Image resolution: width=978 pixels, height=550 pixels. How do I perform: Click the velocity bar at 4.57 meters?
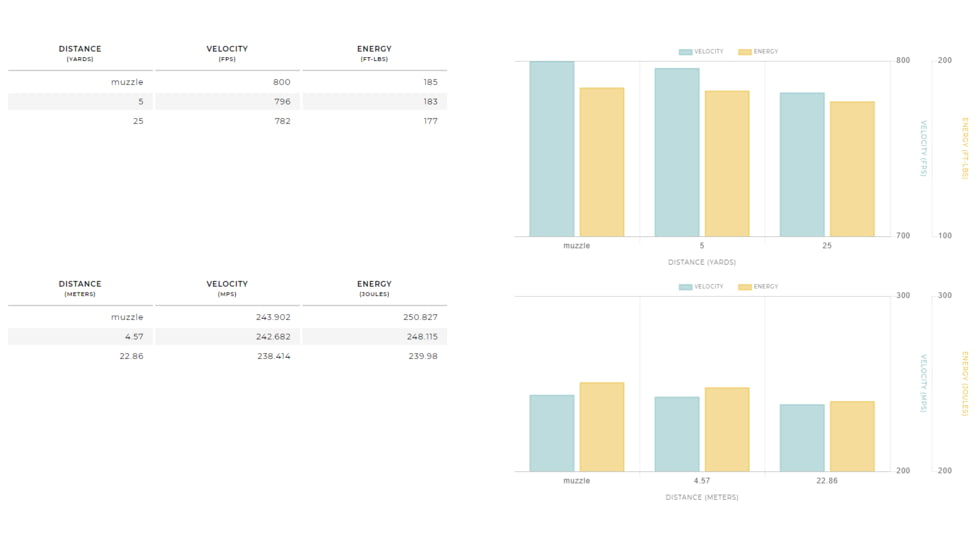(677, 434)
